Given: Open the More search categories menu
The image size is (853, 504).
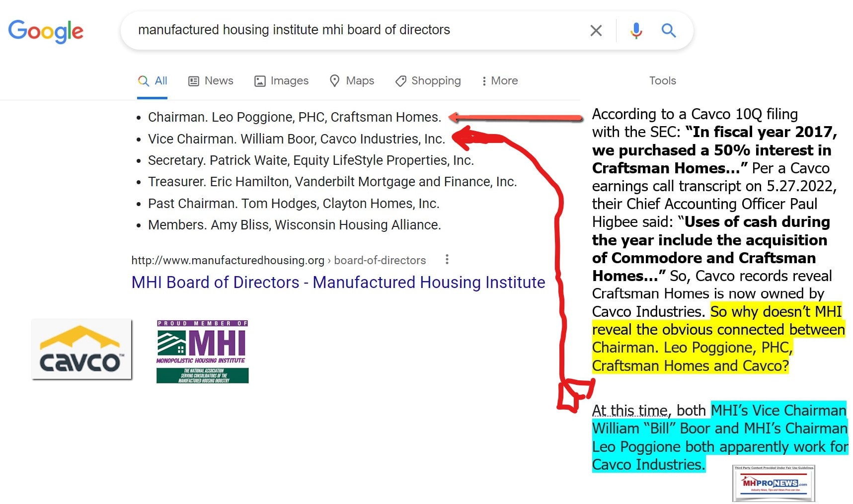Looking at the screenshot, I should click(499, 81).
